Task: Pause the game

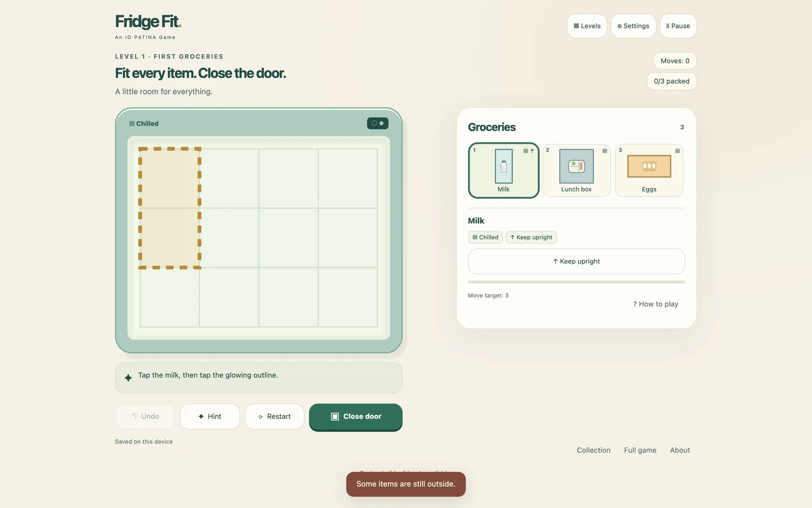Action: (x=678, y=26)
